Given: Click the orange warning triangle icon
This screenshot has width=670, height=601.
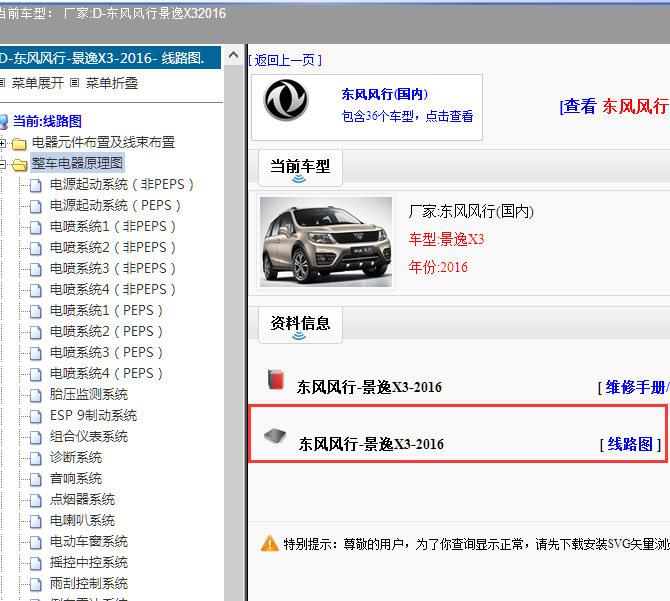Looking at the screenshot, I should 270,543.
